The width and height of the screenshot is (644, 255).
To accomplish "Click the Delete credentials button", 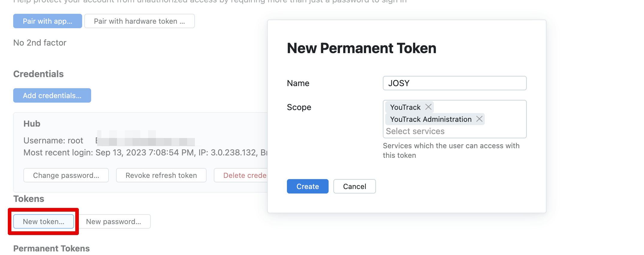I will (x=241, y=175).
